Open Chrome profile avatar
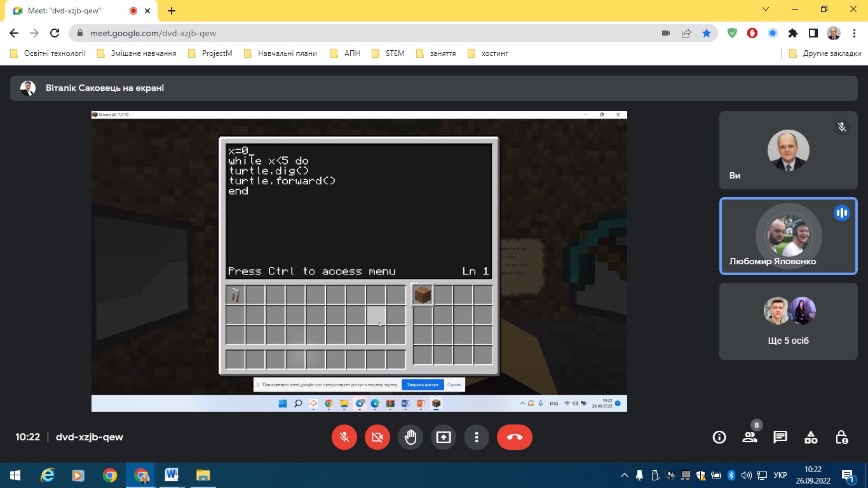The image size is (868, 488). click(833, 33)
